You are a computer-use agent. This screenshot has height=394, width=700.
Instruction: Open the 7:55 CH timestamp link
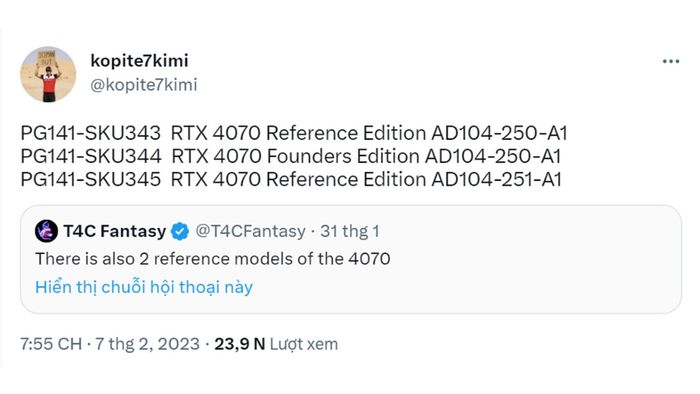[51, 344]
